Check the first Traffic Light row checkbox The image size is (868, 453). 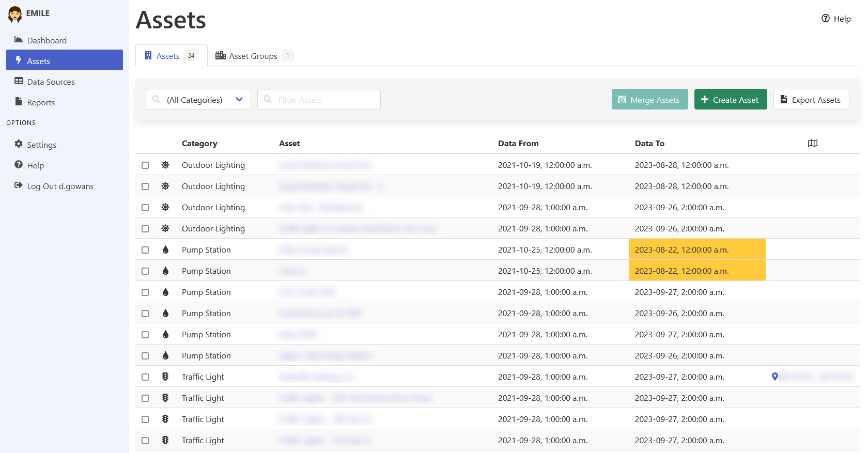pos(145,377)
